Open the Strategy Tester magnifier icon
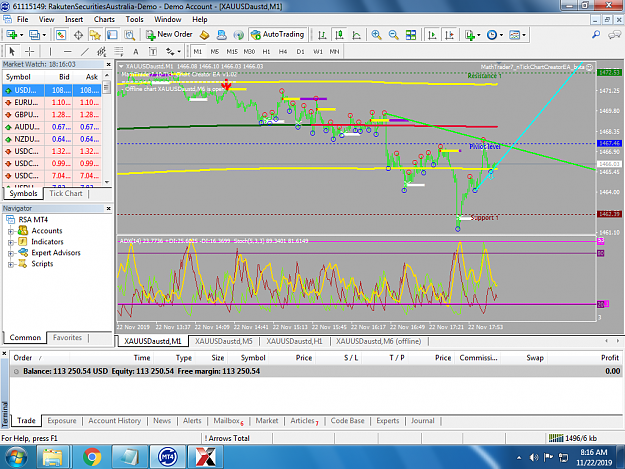Image resolution: width=625 pixels, height=469 pixels. pyautogui.click(x=130, y=35)
